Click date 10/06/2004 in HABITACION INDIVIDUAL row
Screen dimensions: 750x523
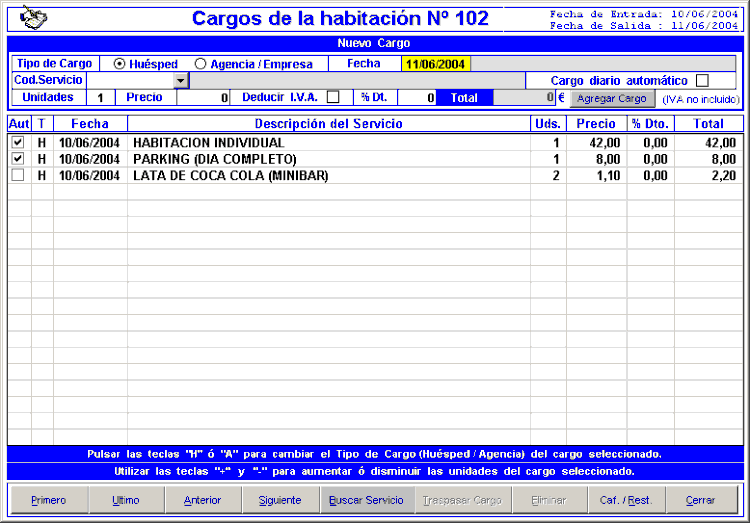pos(89,143)
